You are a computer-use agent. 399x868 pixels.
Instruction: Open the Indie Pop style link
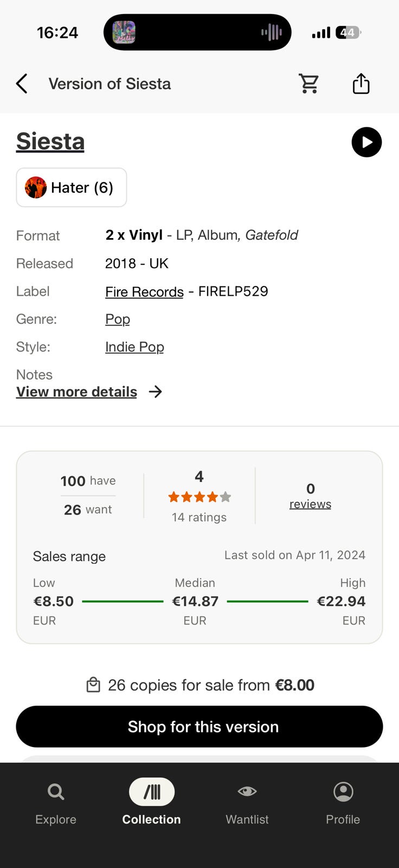(134, 347)
